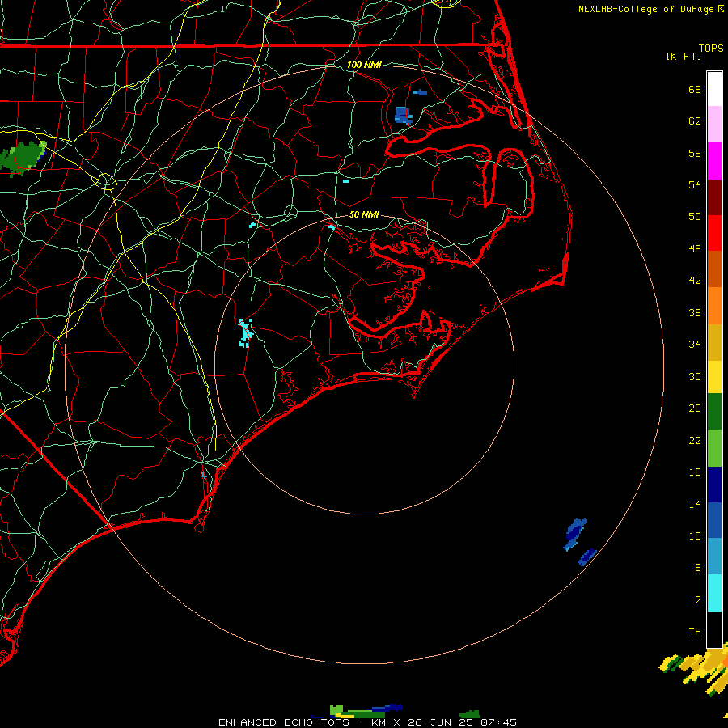Click the [K FT] units label
Viewport: 728px width, 728px height.
coord(684,56)
